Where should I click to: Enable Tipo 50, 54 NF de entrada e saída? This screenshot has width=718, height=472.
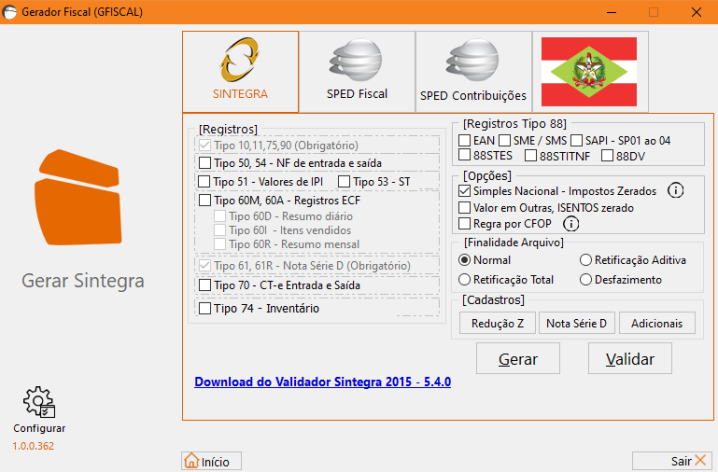205,163
